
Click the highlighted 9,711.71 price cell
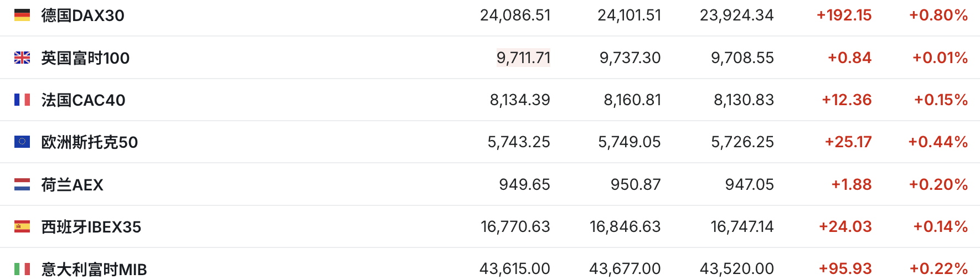(523, 58)
